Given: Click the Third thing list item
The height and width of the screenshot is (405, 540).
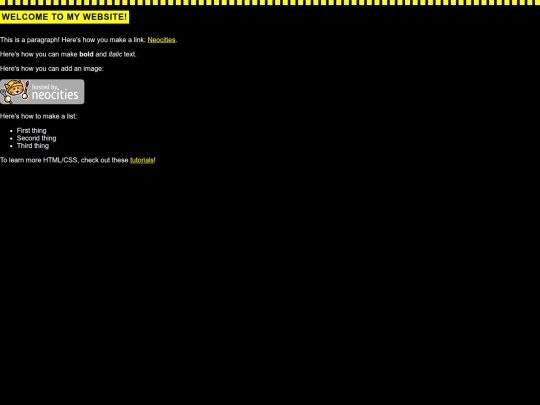Looking at the screenshot, I should [33, 146].
